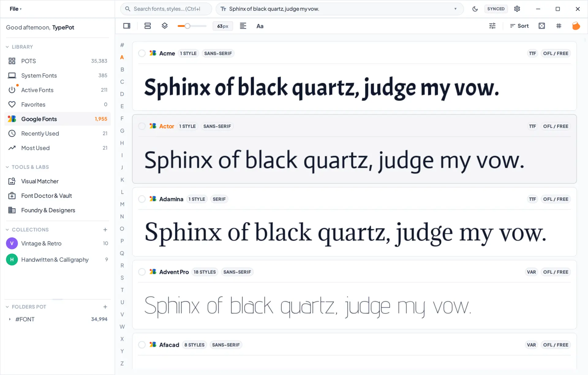588x375 pixels.
Task: Add a new collection with plus icon
Action: tap(105, 230)
